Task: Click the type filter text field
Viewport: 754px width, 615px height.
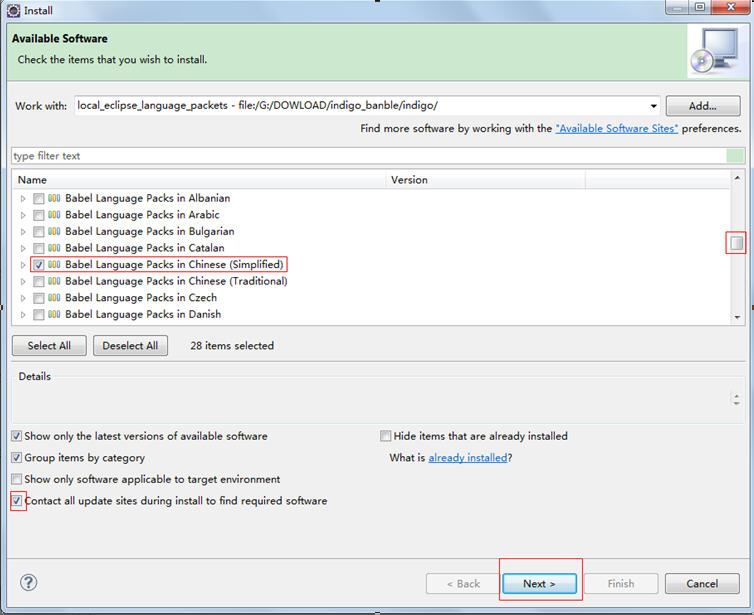Action: [369, 156]
